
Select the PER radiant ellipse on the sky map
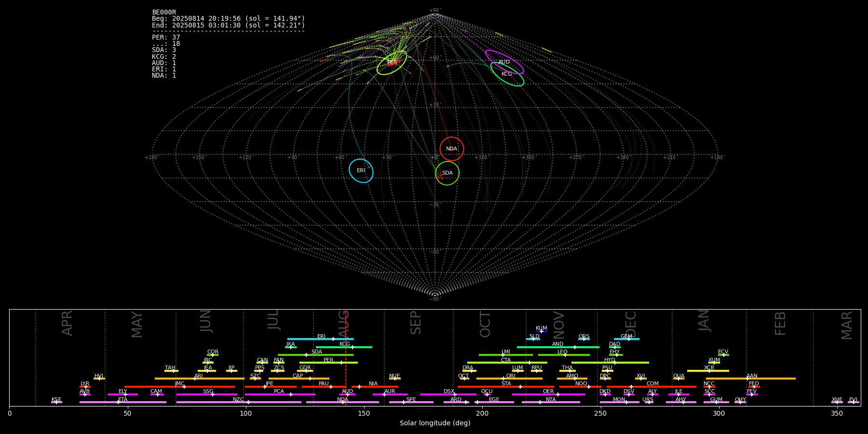(392, 63)
